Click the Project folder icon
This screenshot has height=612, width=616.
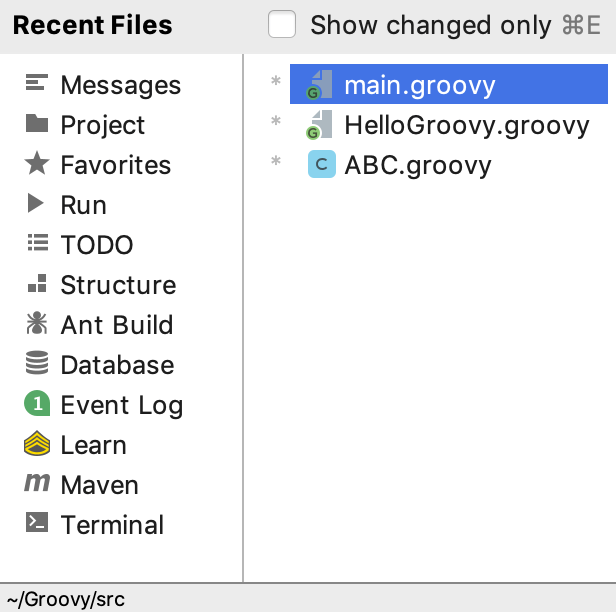(x=37, y=125)
